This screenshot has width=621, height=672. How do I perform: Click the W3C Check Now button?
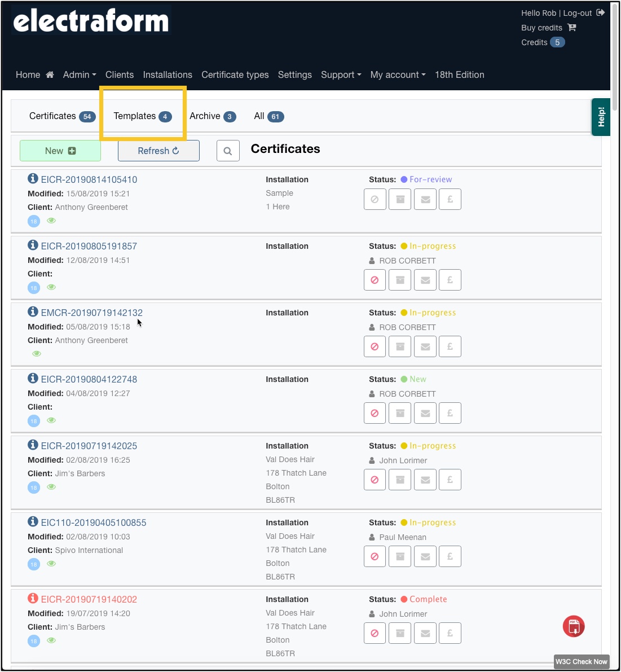(581, 661)
